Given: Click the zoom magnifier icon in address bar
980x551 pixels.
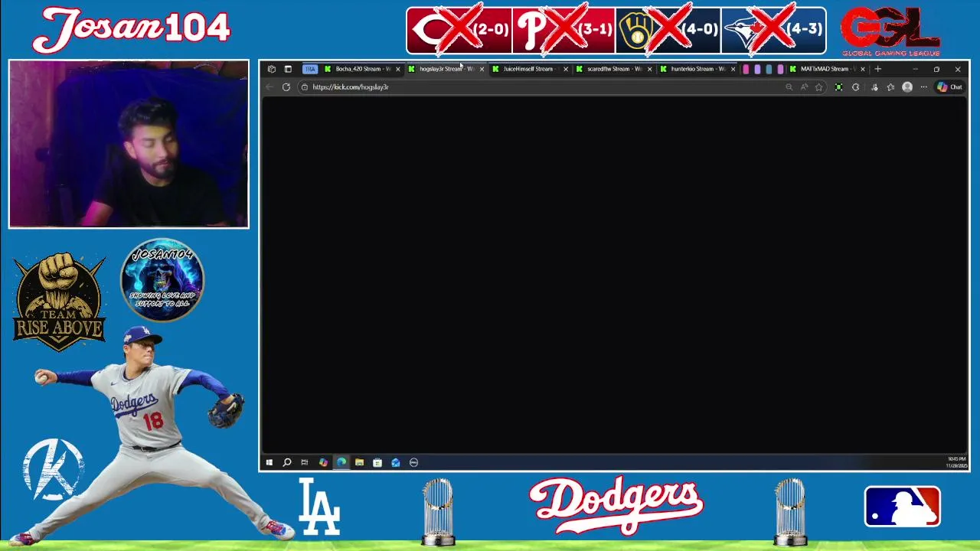Looking at the screenshot, I should [789, 87].
